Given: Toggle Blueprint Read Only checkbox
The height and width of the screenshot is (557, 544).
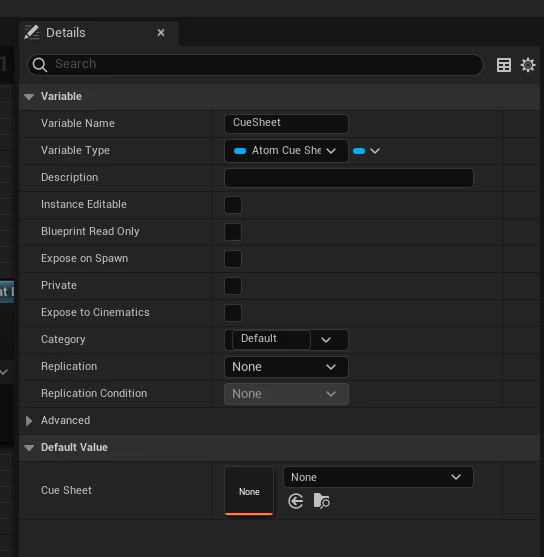Looking at the screenshot, I should (x=233, y=232).
